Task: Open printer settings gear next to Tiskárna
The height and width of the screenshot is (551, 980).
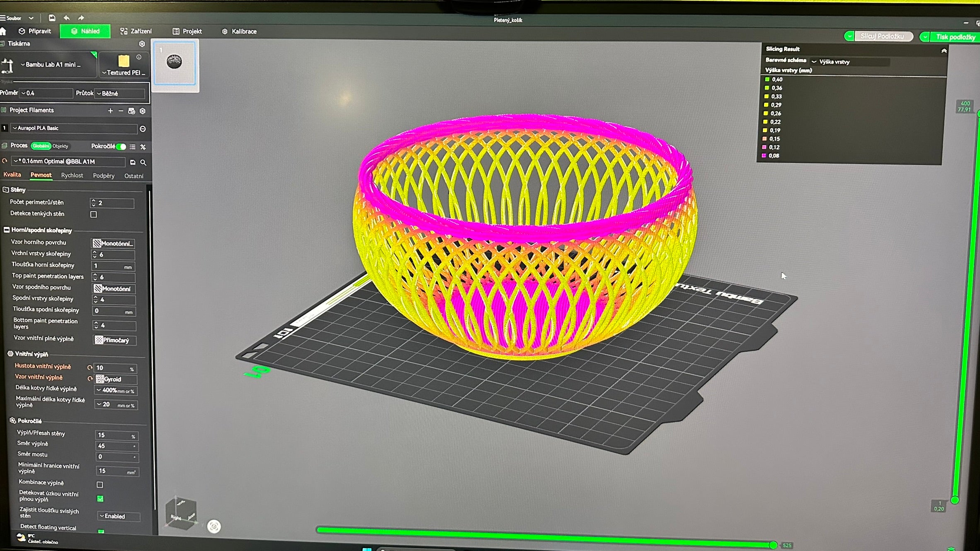Action: coord(142,44)
